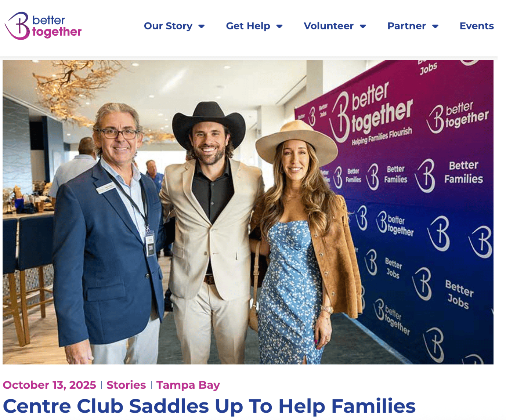Click the stylized B emblem in header

coord(17,26)
